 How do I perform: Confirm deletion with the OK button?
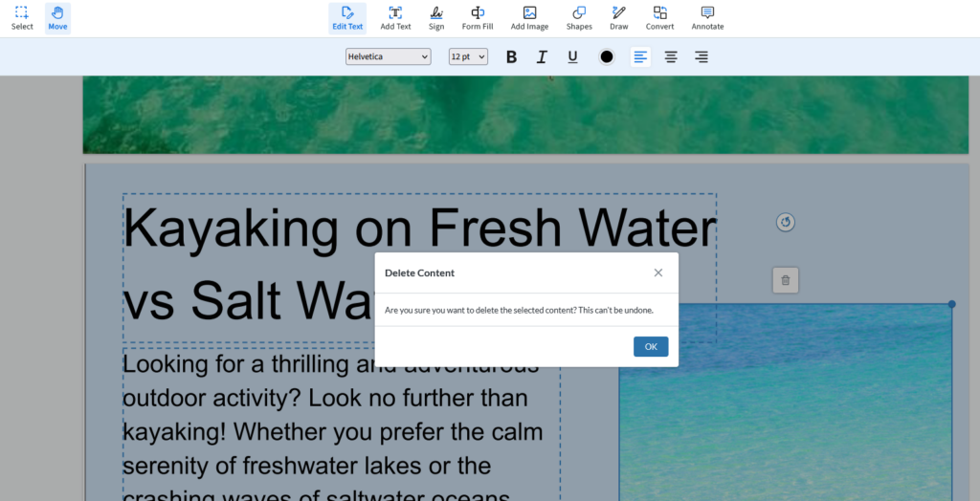651,347
